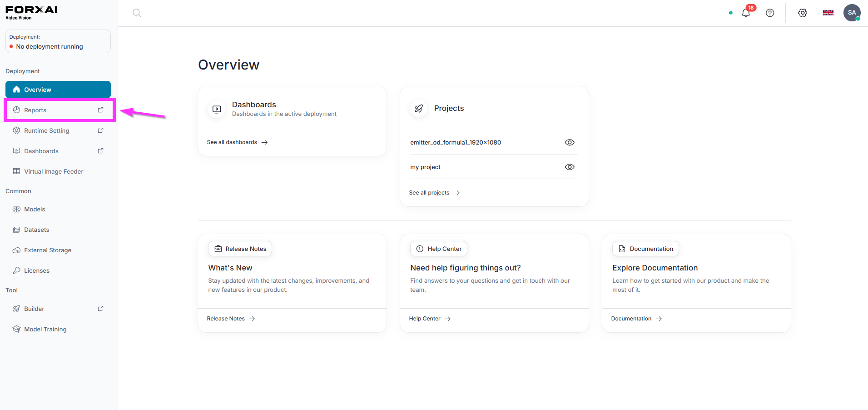The image size is (868, 410).
Task: Click Need help figuring things out heading
Action: tap(466, 268)
